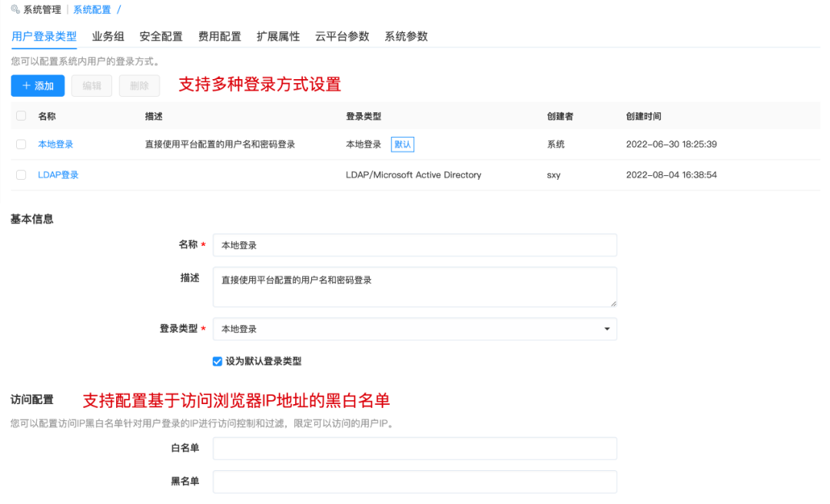Click the 创建者 column header
The height and width of the screenshot is (504, 830).
(x=559, y=116)
